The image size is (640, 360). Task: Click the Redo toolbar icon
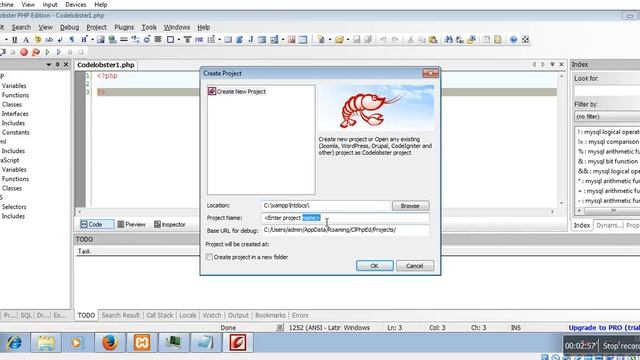(395, 40)
